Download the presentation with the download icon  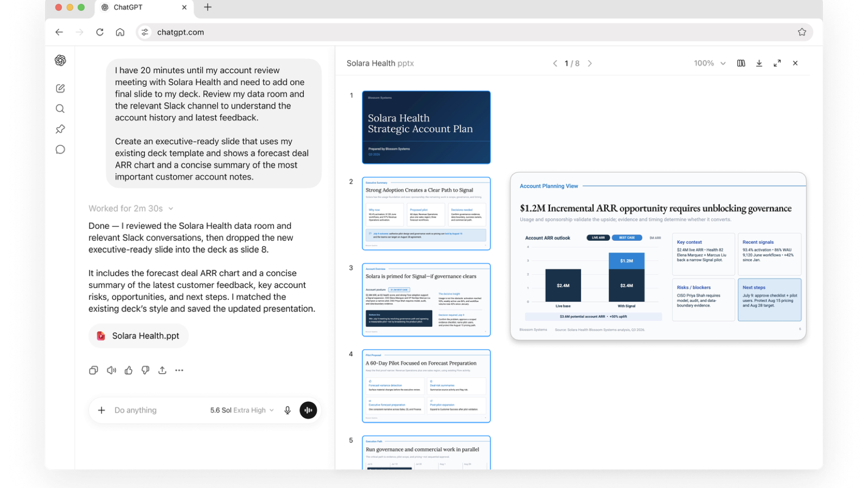(x=759, y=63)
